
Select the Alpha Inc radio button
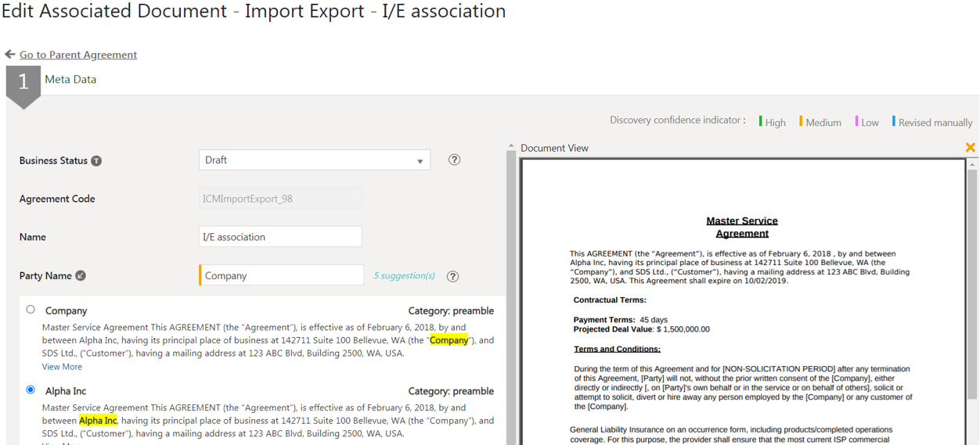coord(31,389)
